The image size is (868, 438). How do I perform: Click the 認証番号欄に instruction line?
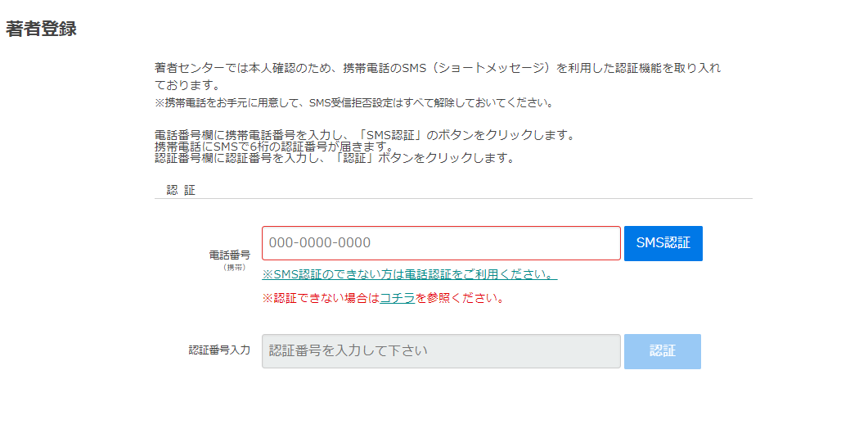334,158
